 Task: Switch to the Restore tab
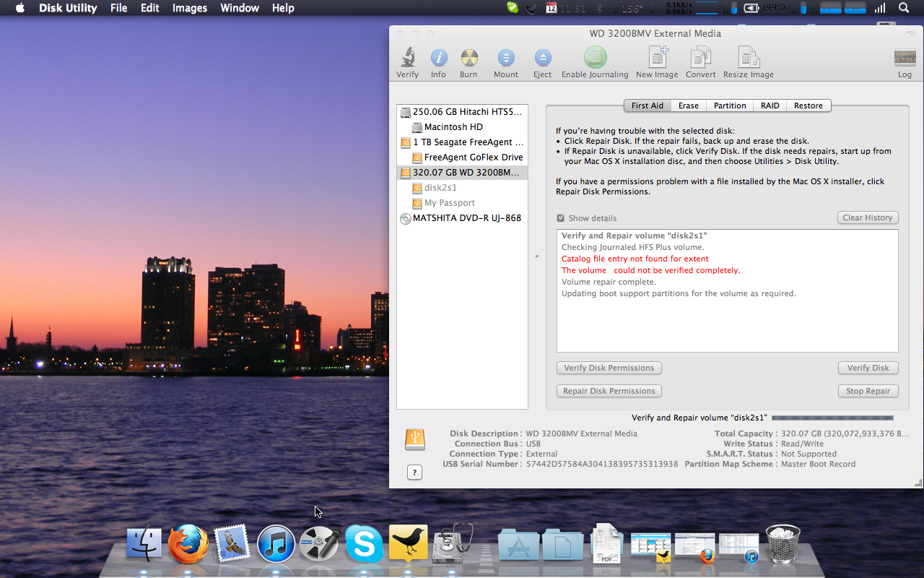pyautogui.click(x=808, y=105)
